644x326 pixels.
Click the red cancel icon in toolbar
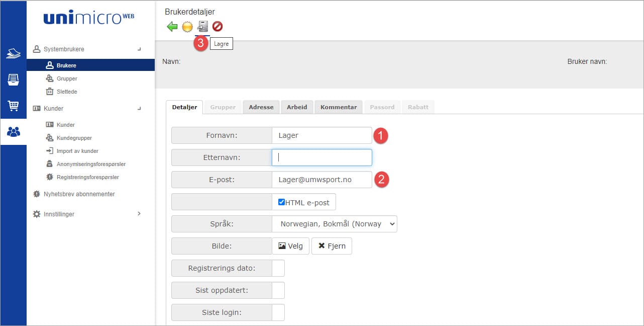(x=218, y=27)
